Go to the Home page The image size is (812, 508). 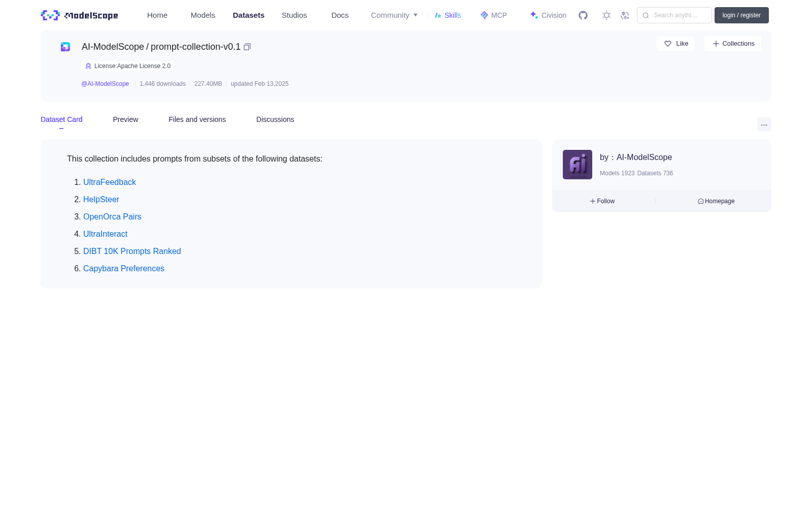(157, 15)
